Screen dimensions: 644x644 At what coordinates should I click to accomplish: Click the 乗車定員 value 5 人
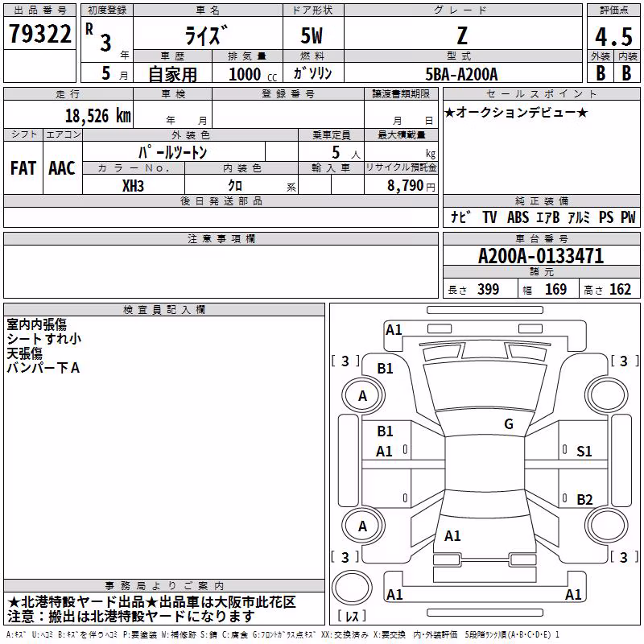point(346,153)
